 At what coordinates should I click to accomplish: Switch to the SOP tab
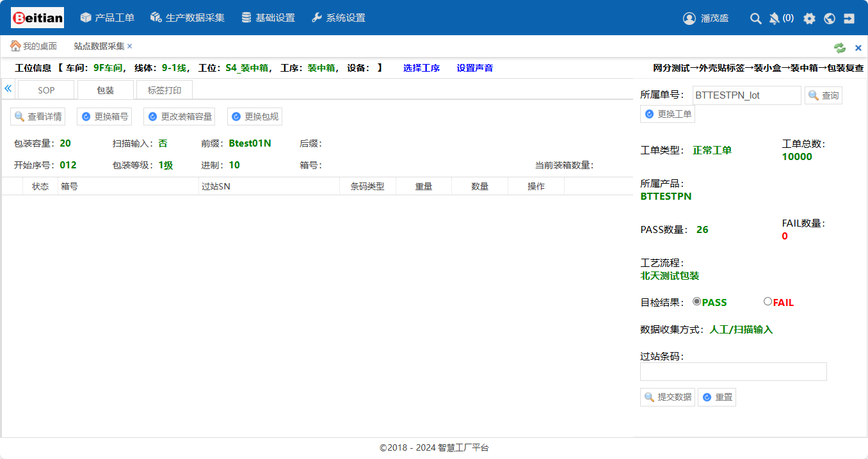[46, 90]
